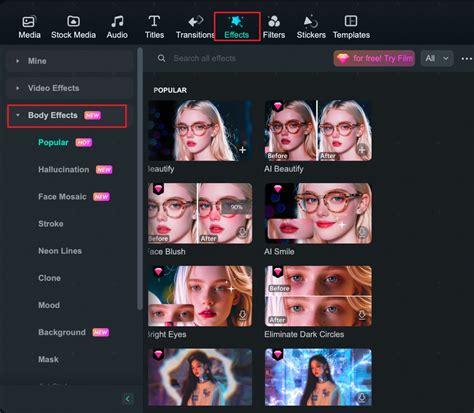Select the Effects tab
The width and height of the screenshot is (474, 413).
[x=237, y=27]
